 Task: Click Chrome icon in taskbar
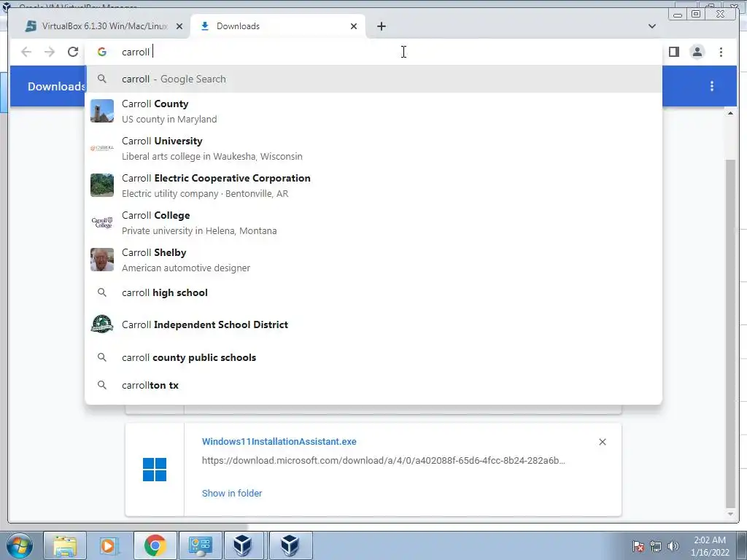pyautogui.click(x=155, y=545)
